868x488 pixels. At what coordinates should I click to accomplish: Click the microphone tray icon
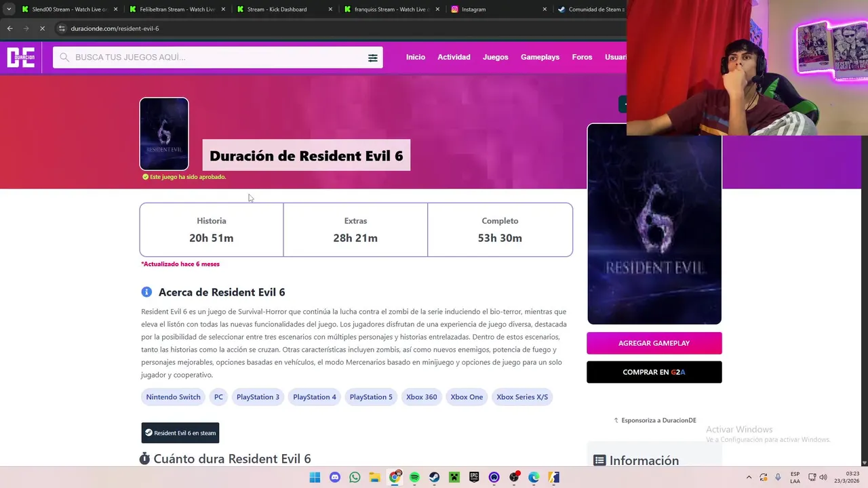pyautogui.click(x=778, y=477)
